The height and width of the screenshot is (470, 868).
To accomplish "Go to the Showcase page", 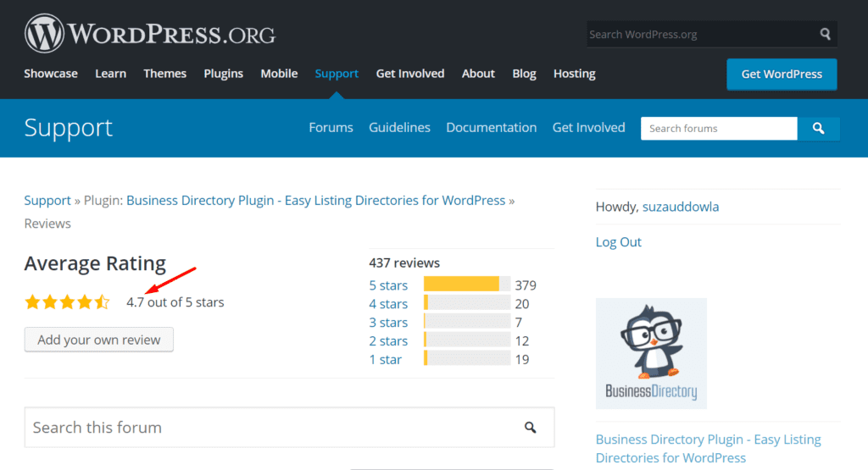I will (x=51, y=74).
